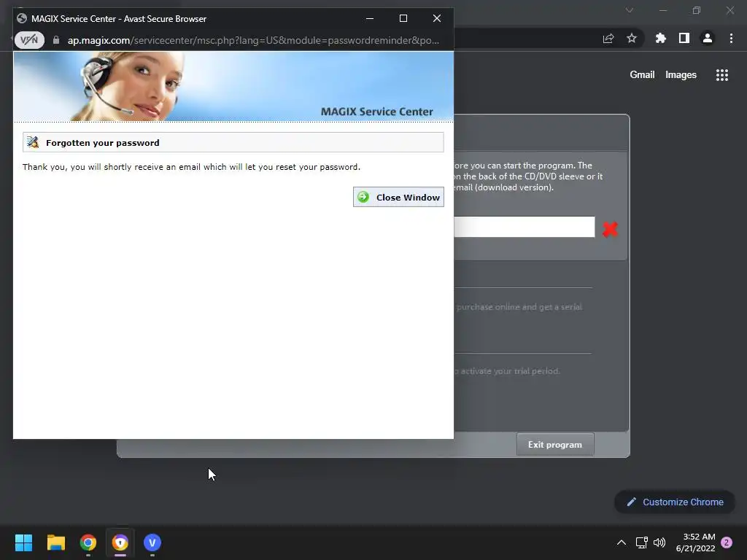
Task: Click the padlock site security icon
Action: click(x=56, y=40)
